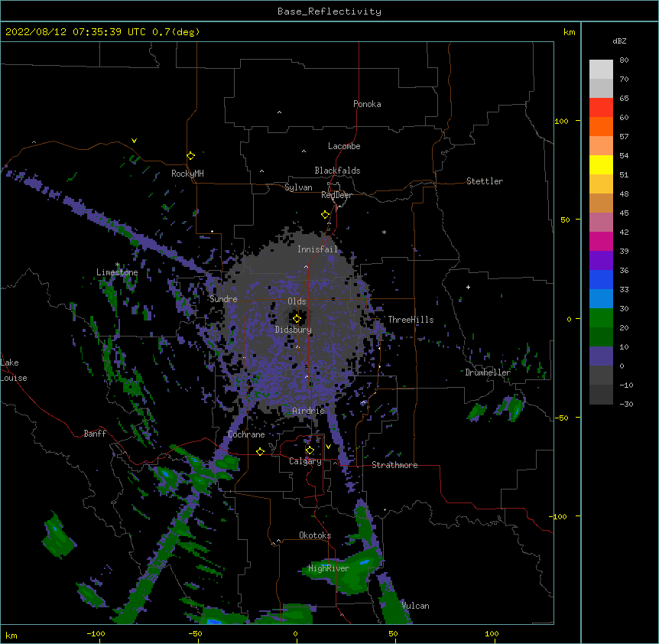Click the RedDeer city label
659x644 pixels.
point(336,195)
